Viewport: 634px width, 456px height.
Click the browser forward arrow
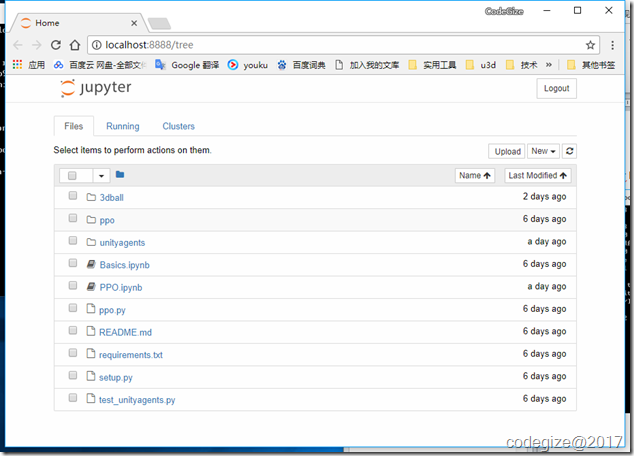tap(36, 45)
